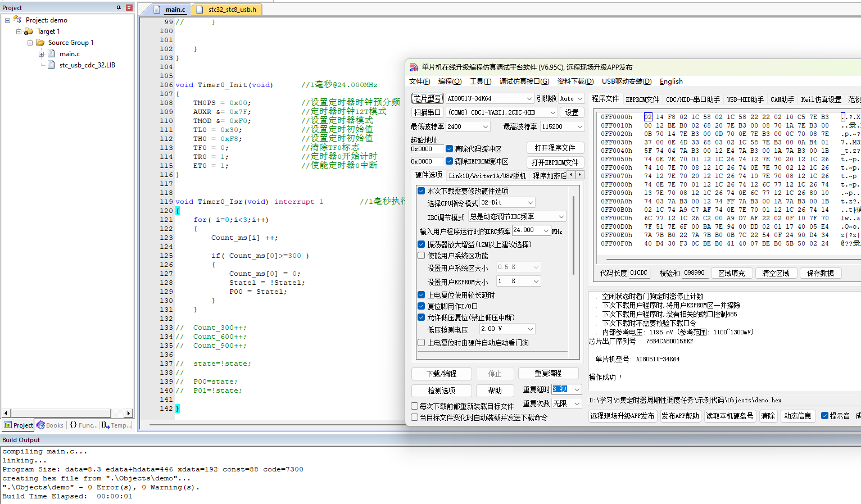Open the Books tab icon

40,425
